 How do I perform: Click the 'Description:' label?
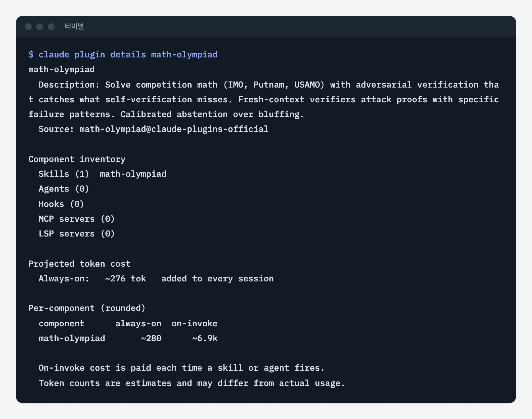69,85
